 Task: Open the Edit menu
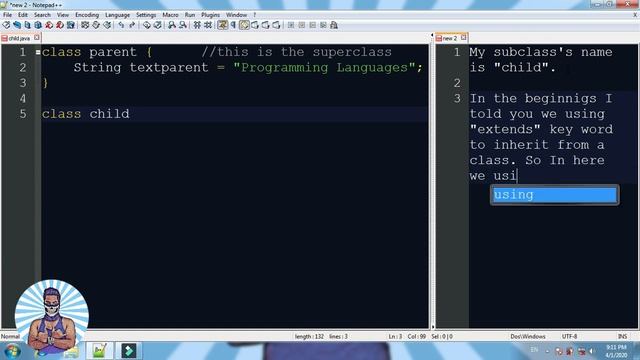pyautogui.click(x=23, y=15)
